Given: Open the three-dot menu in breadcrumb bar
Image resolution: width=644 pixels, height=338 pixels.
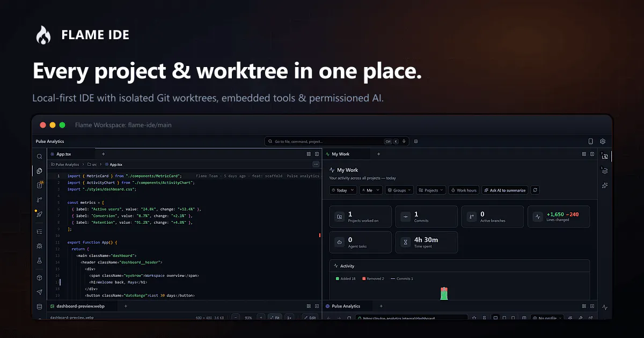Looking at the screenshot, I should (x=316, y=164).
